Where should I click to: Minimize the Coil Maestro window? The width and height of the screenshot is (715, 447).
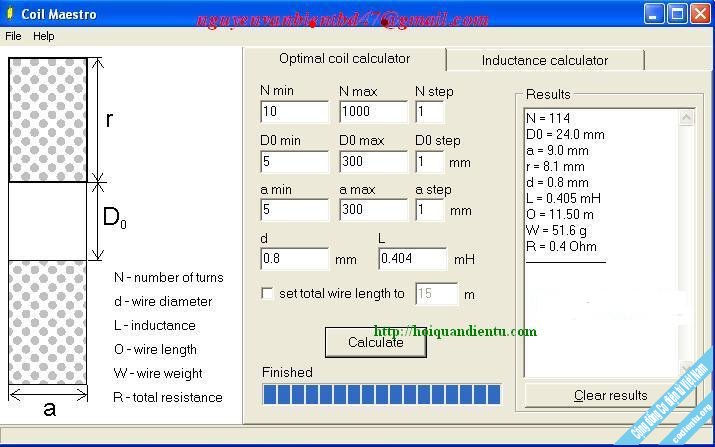[x=653, y=14]
